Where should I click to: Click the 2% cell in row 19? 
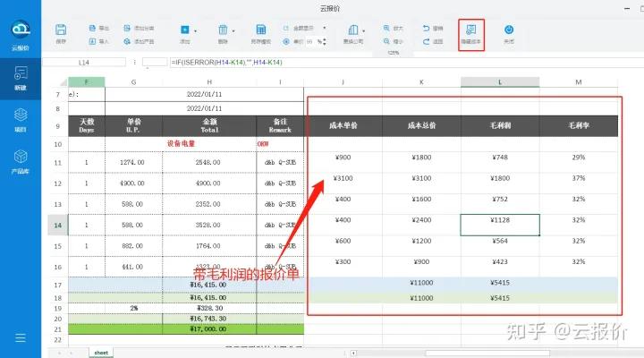pyautogui.click(x=134, y=308)
